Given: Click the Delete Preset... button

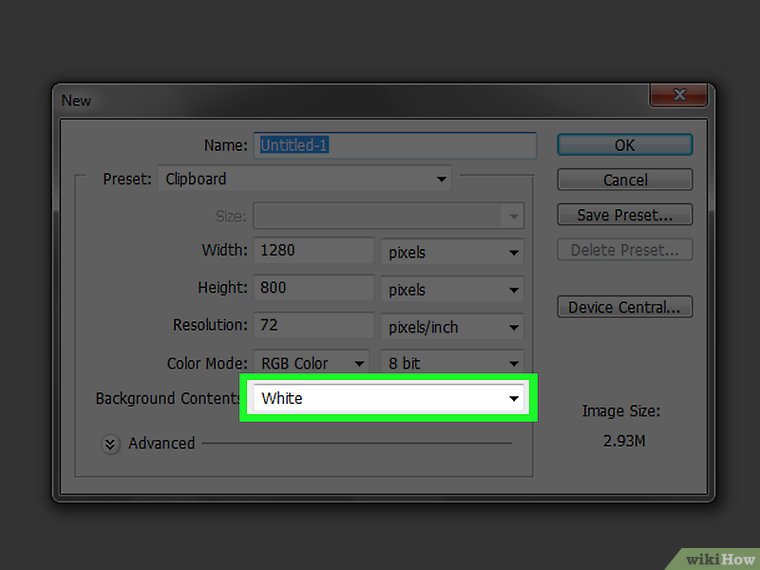Looking at the screenshot, I should click(625, 250).
